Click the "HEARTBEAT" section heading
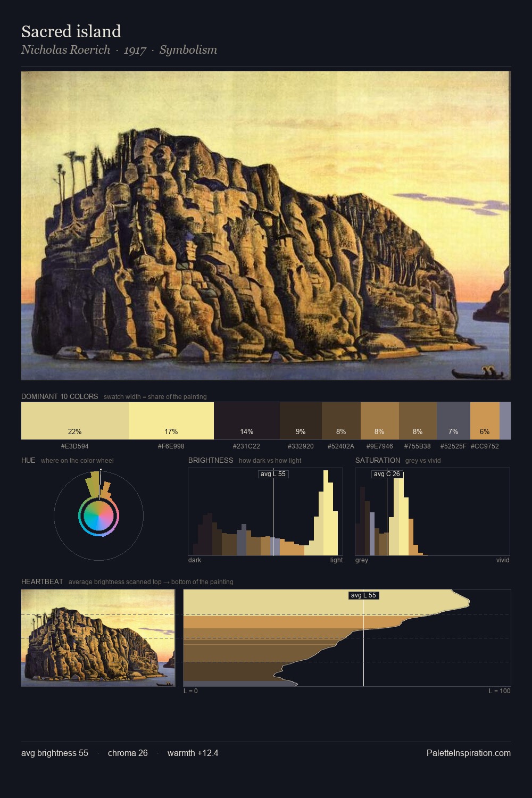Viewport: 532px width, 798px height. coord(42,582)
